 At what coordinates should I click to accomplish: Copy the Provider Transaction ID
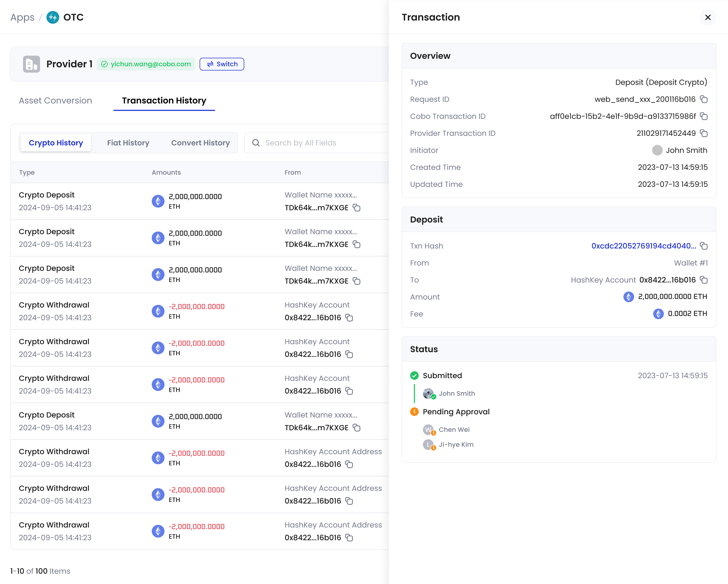point(704,133)
